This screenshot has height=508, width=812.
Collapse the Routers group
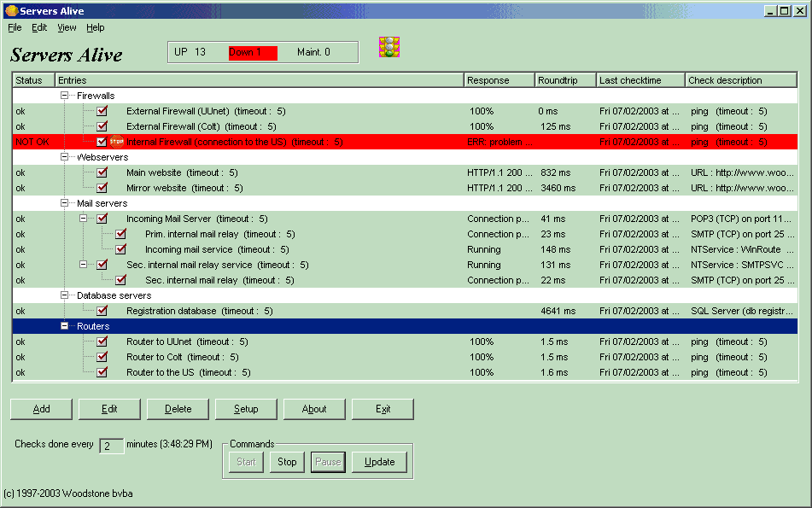point(64,326)
